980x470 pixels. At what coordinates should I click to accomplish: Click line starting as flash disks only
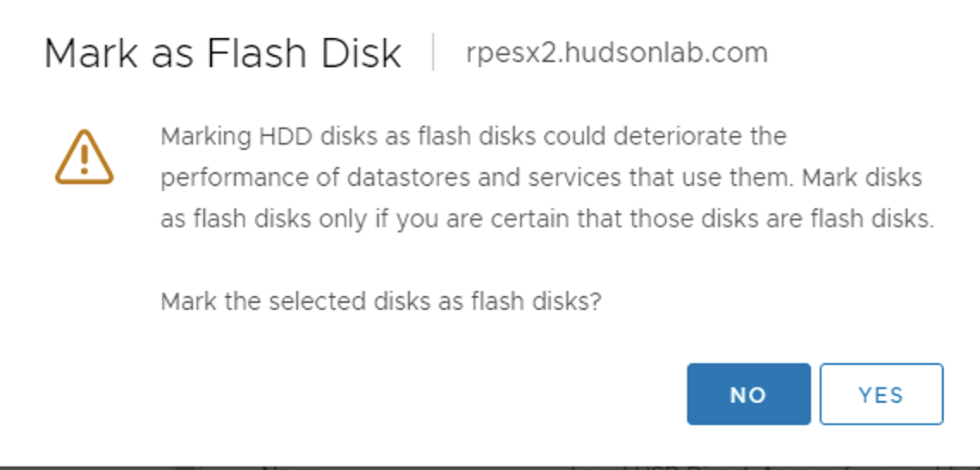tap(547, 220)
